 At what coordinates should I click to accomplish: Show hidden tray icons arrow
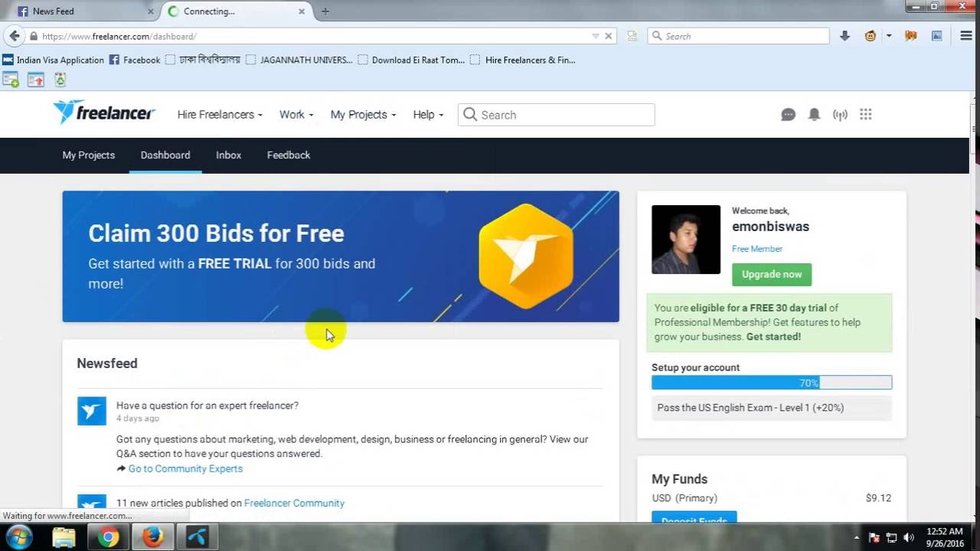point(857,538)
